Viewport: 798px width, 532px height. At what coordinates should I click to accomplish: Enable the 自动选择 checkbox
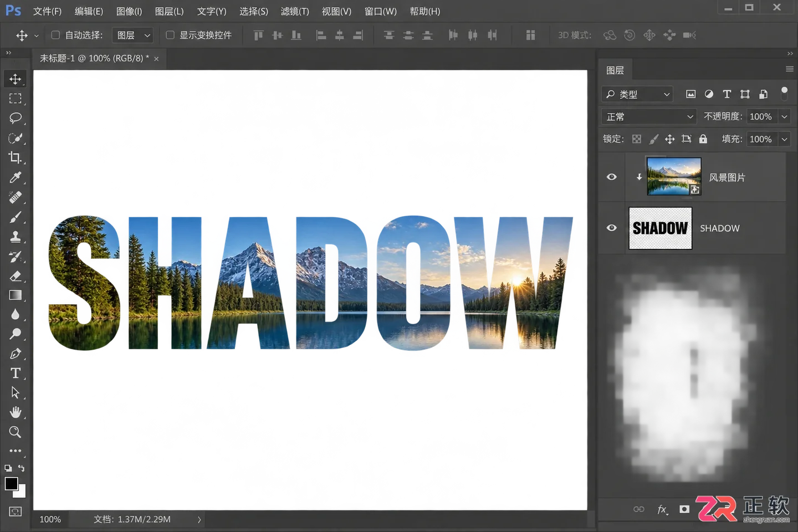click(x=55, y=35)
